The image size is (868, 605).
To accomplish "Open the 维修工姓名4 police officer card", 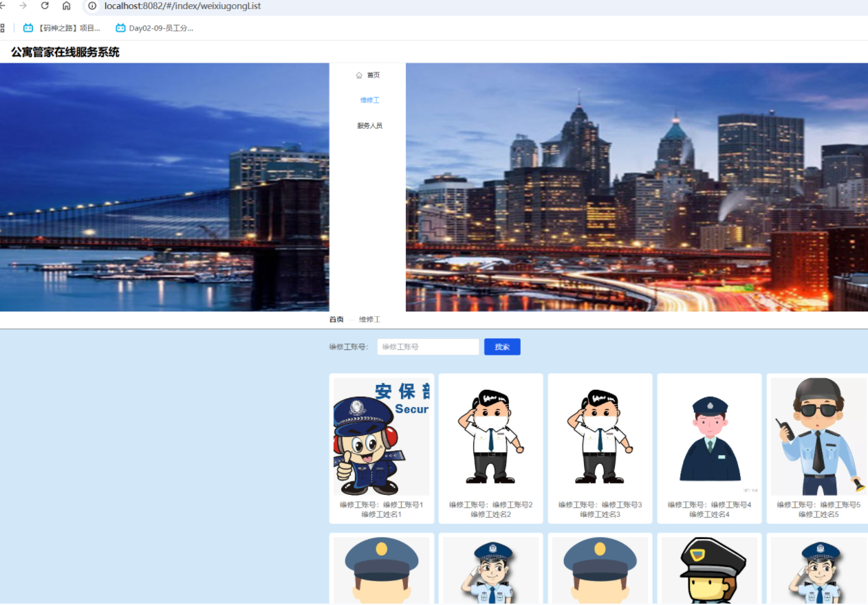I will click(709, 448).
